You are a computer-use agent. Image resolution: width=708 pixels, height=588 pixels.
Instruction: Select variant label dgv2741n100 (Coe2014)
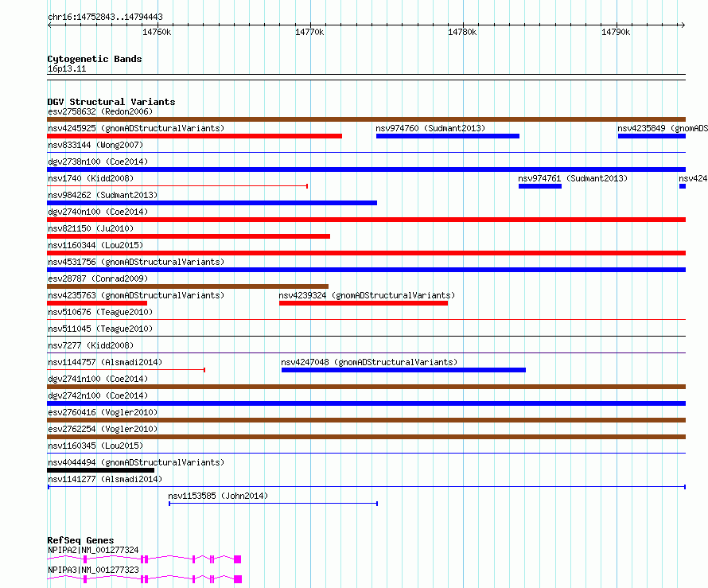pos(98,379)
